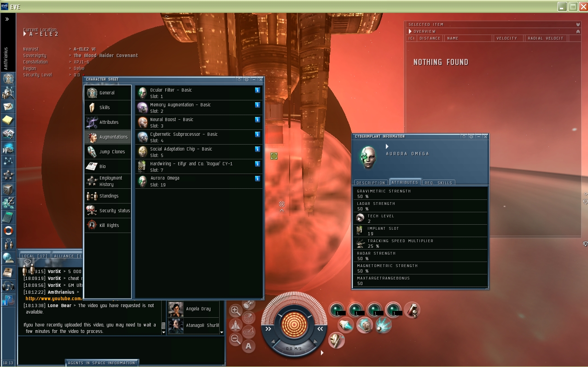Screen dimensions: 588x367
Task: Click the arrow beside Aurora Omega title
Action: (387, 146)
